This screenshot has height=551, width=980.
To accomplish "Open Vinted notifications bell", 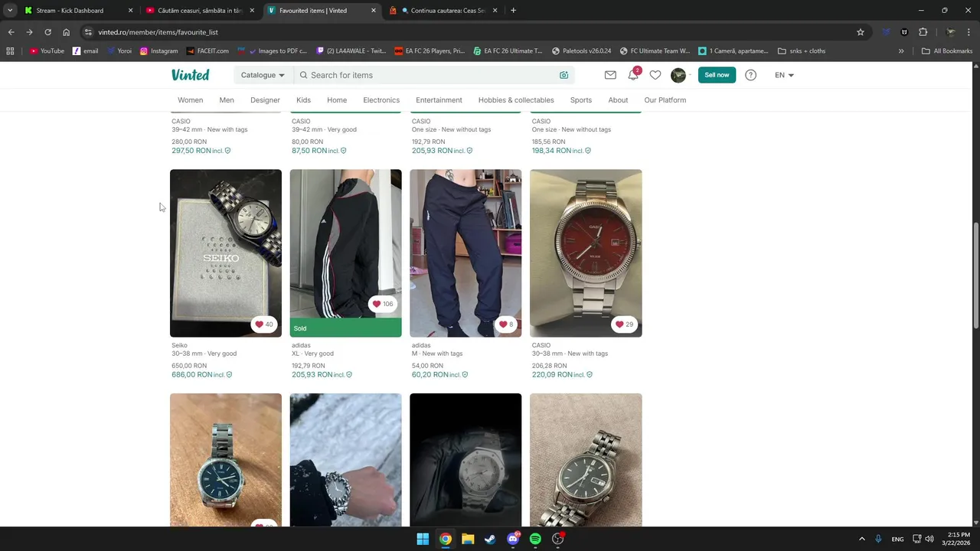I will (633, 75).
